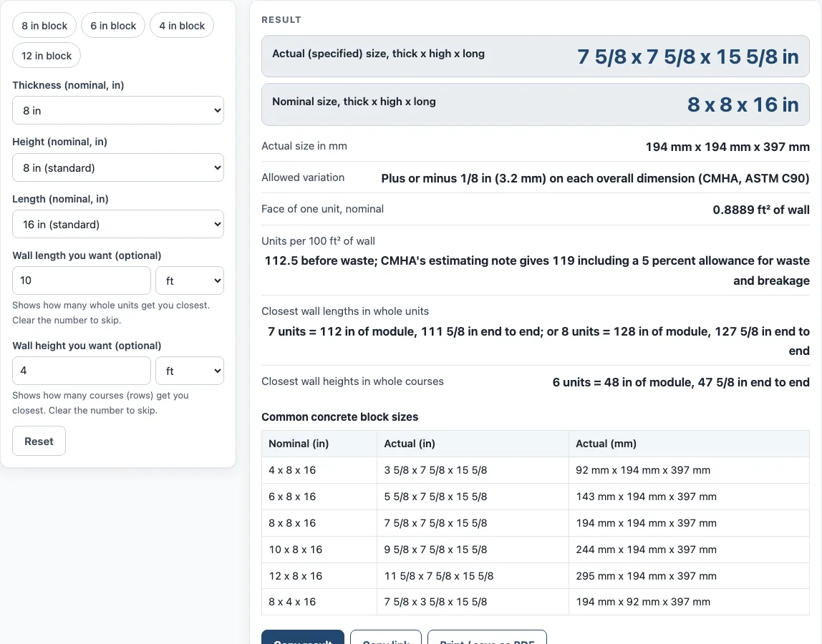
Task: Click the Allowed variation value text
Action: pos(596,178)
